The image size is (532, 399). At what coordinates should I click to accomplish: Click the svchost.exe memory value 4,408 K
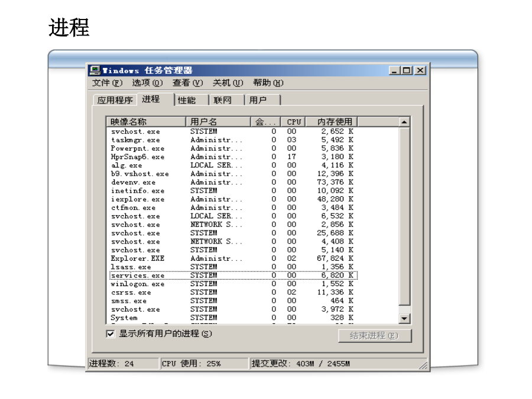[x=338, y=242]
